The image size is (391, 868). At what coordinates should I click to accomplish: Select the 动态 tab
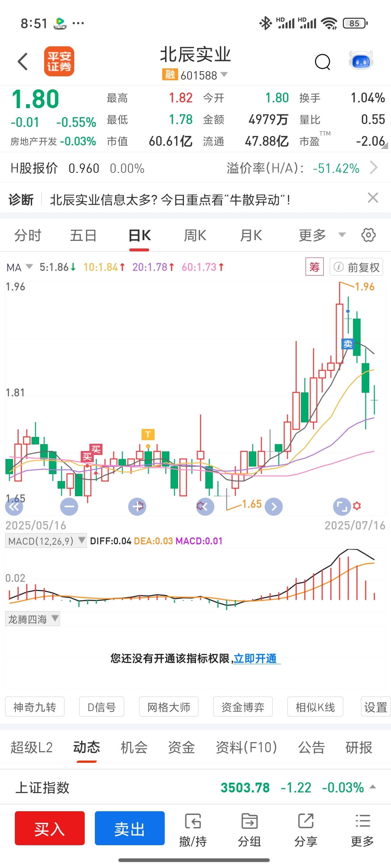click(87, 747)
